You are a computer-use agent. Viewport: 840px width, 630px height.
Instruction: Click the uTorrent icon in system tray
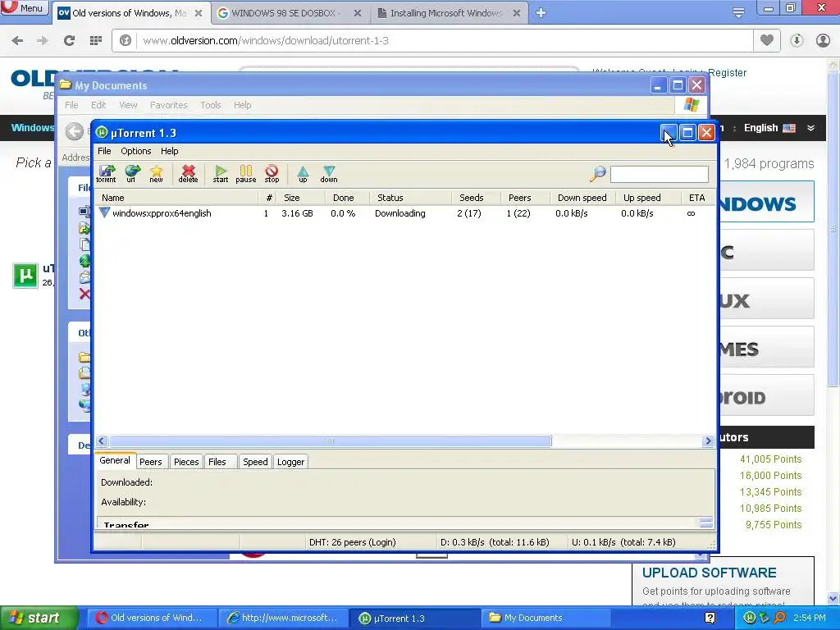749,618
